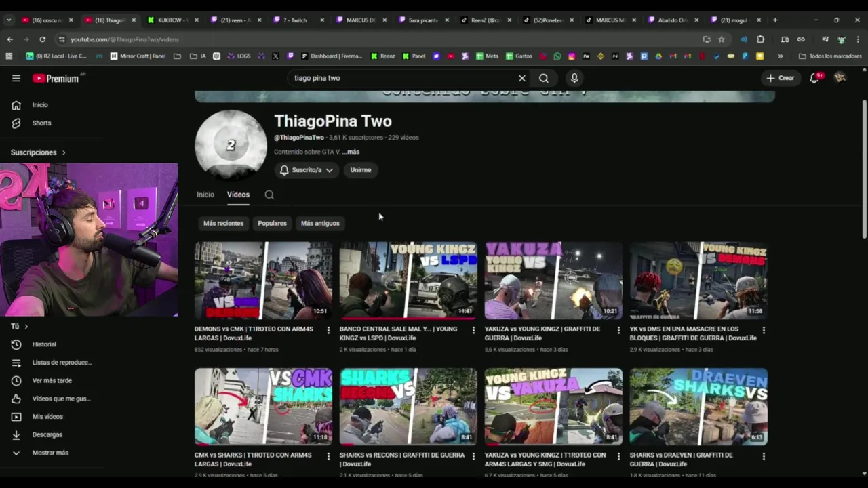
Task: Open the new tab plus button
Action: coord(775,20)
